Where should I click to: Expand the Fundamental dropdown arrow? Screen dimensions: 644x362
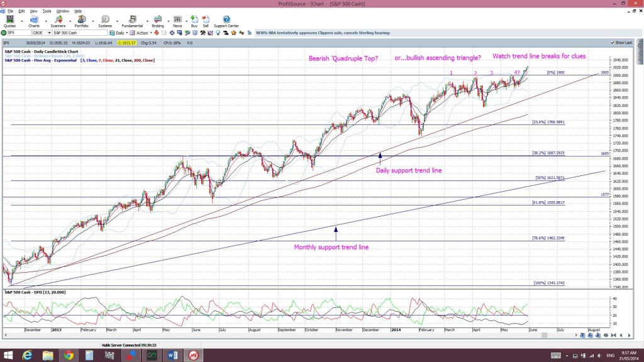click(147, 21)
